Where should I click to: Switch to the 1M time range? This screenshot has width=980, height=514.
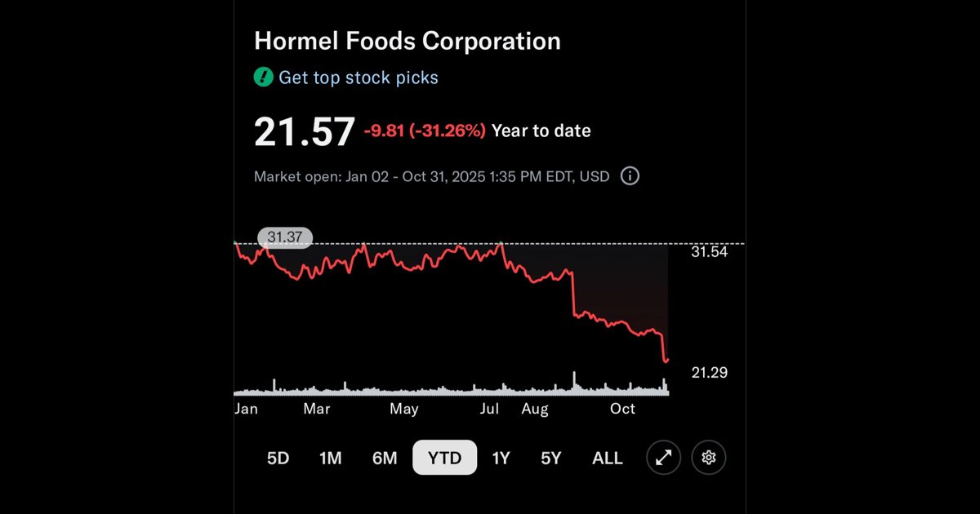click(x=330, y=459)
